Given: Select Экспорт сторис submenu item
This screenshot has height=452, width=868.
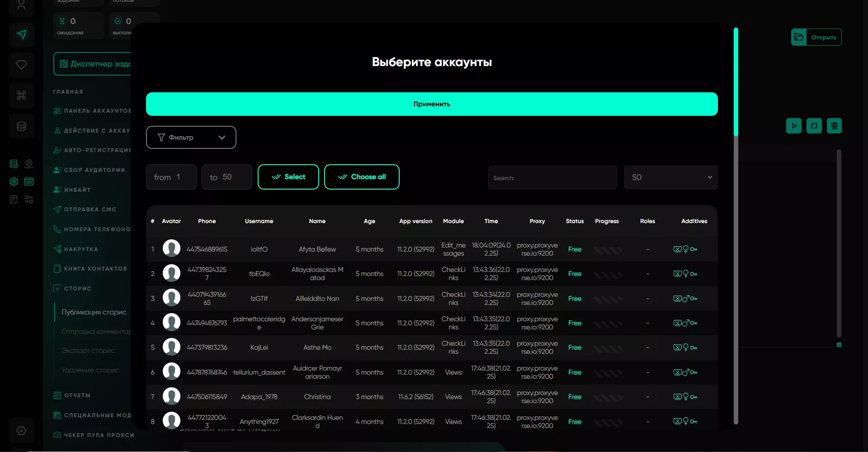Looking at the screenshot, I should click(x=88, y=351).
